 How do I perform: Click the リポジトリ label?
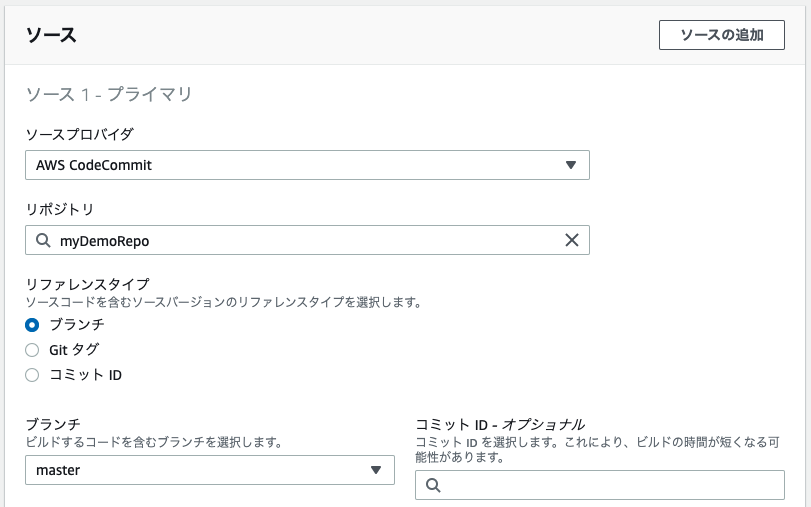coord(59,210)
